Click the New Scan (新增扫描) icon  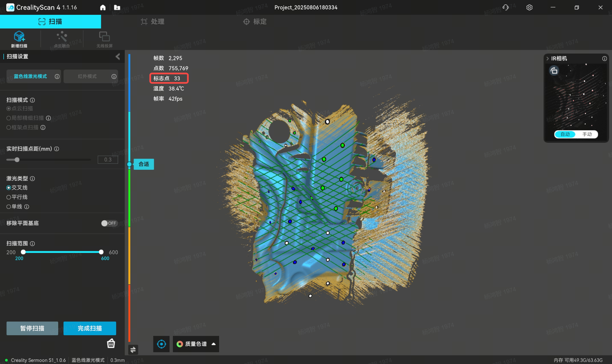pyautogui.click(x=19, y=37)
